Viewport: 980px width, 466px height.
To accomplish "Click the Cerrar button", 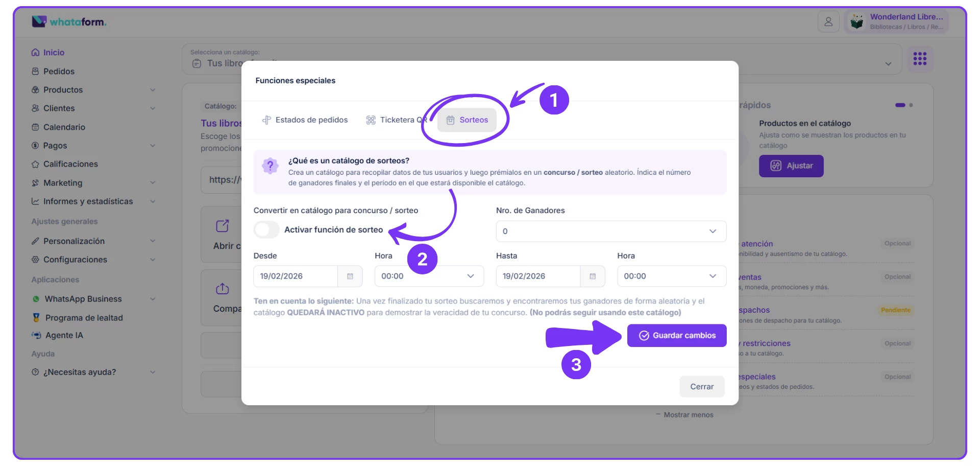I will 702,387.
